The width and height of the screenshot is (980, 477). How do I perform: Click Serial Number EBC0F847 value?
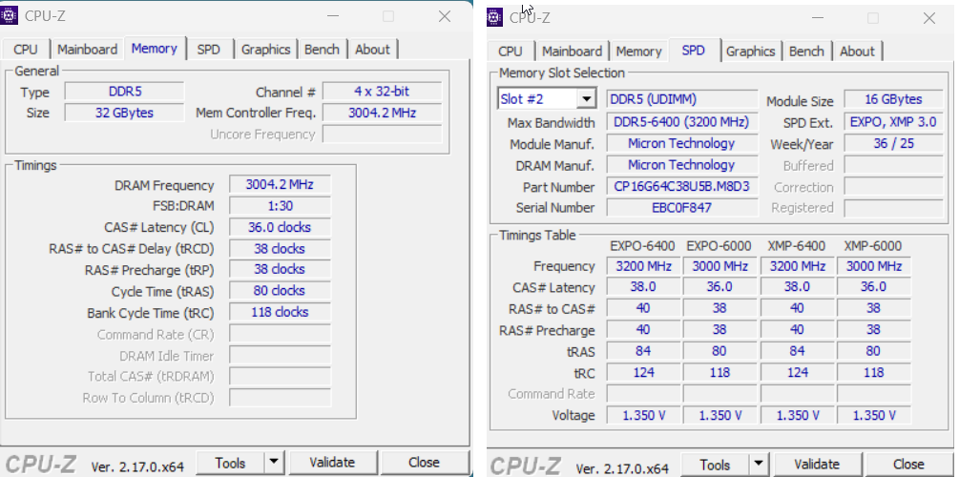pos(682,208)
